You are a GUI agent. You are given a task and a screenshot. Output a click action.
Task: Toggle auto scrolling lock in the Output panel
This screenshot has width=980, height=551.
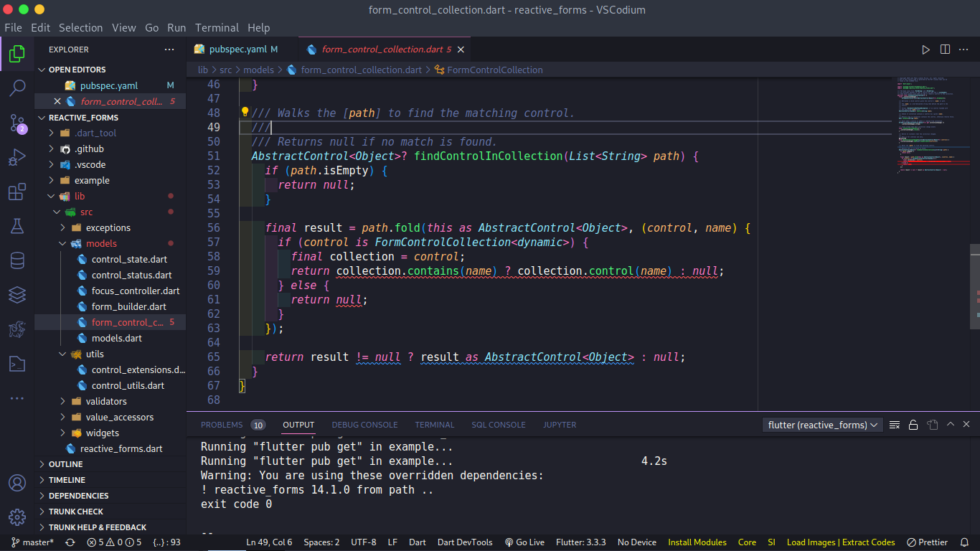[913, 424]
